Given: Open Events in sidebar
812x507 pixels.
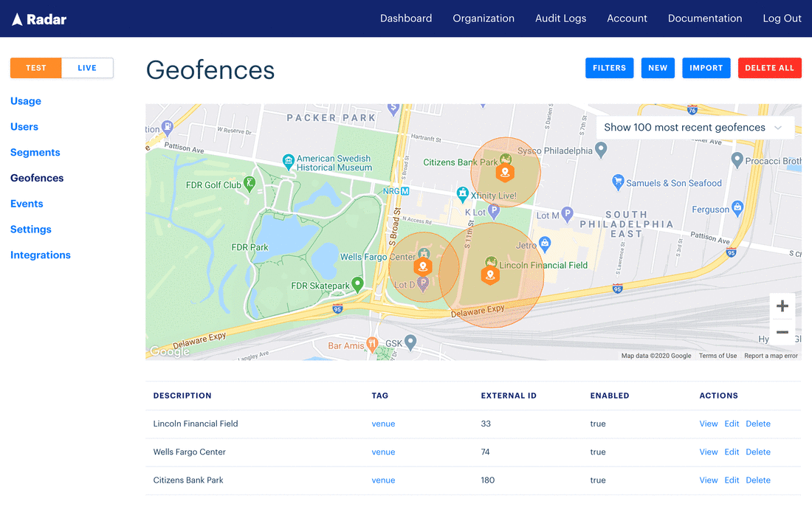Looking at the screenshot, I should click(27, 204).
